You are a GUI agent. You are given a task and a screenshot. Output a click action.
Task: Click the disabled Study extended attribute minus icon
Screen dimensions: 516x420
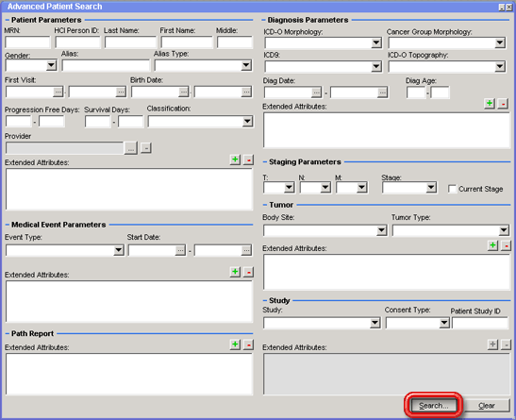click(x=507, y=344)
